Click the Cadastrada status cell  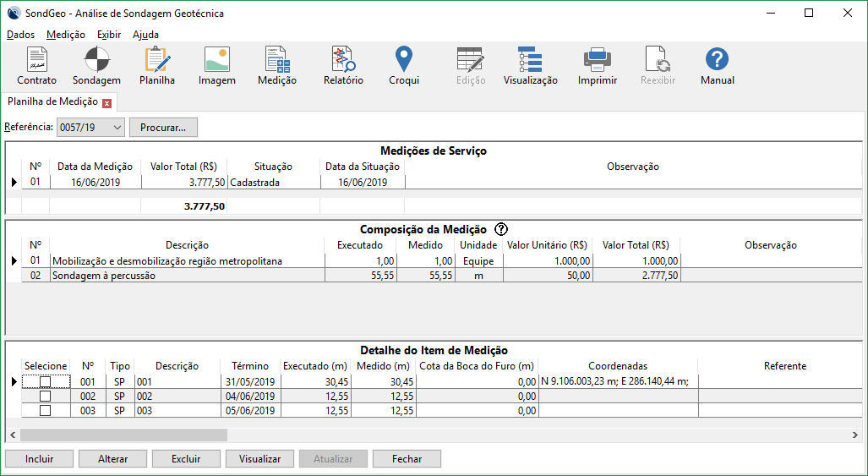274,182
